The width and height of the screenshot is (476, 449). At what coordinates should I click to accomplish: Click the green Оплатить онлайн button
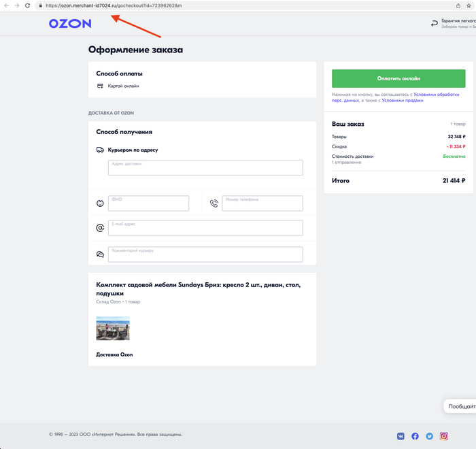pos(398,78)
